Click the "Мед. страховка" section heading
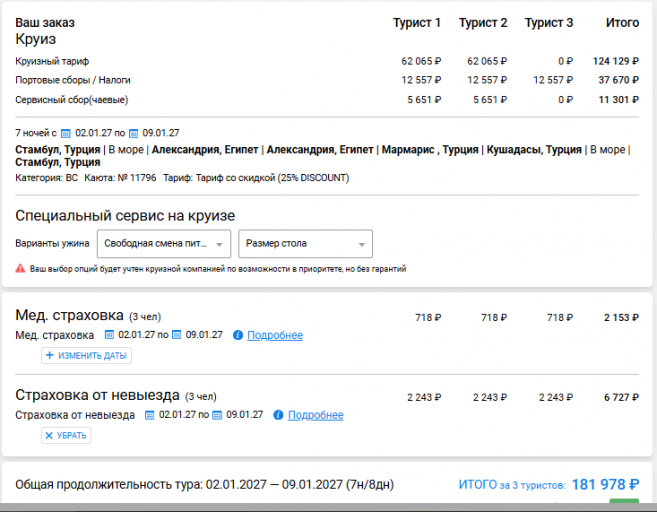The image size is (657, 512). coord(70,315)
